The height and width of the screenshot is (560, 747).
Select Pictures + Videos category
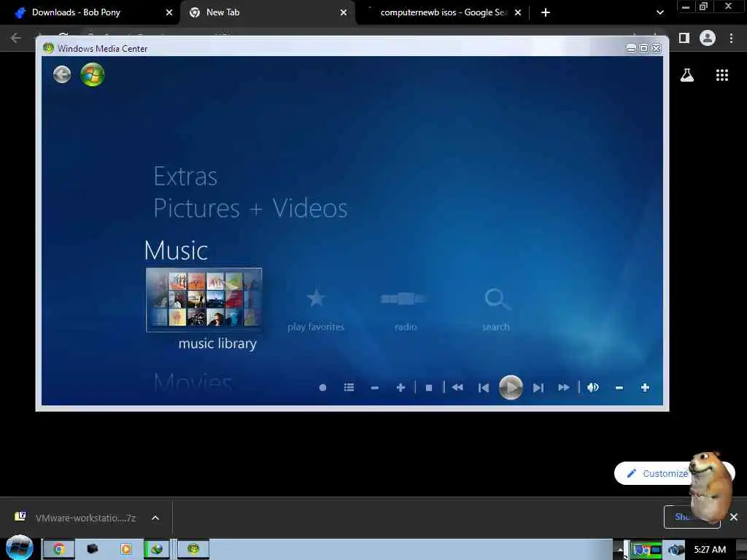point(251,208)
